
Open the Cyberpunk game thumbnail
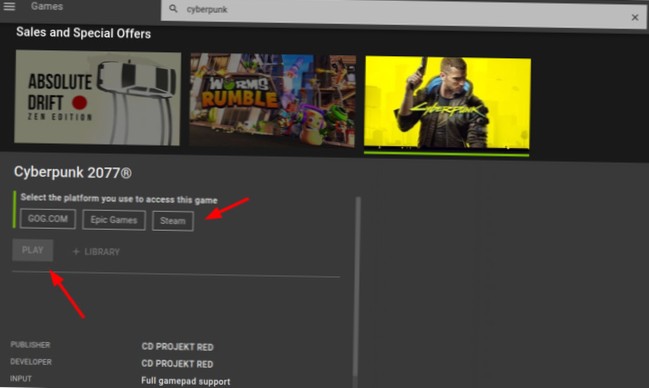coord(447,103)
